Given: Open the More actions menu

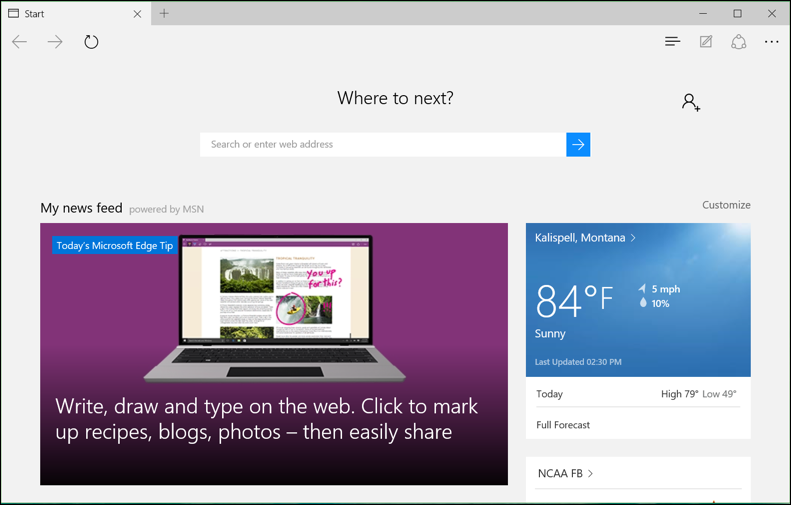Looking at the screenshot, I should (771, 42).
